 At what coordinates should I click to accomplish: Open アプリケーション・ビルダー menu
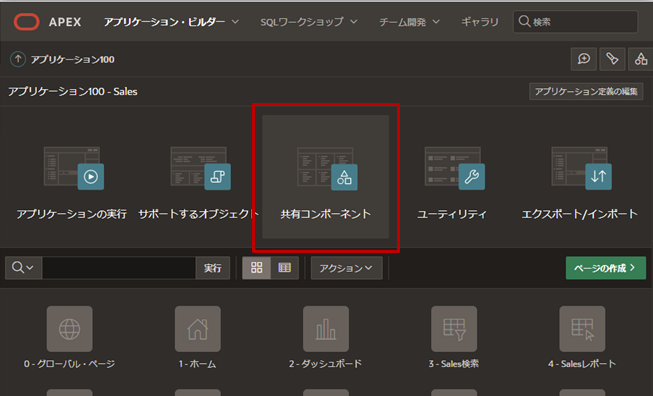pos(164,22)
